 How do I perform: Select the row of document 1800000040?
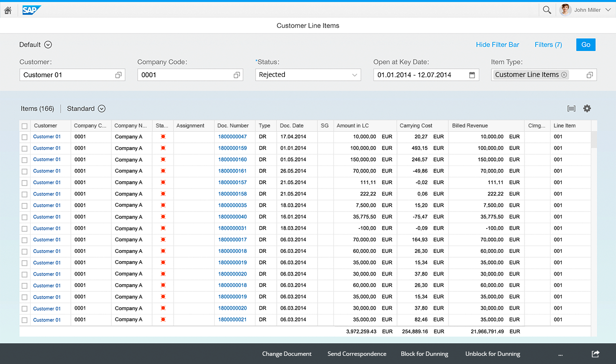coord(25,217)
